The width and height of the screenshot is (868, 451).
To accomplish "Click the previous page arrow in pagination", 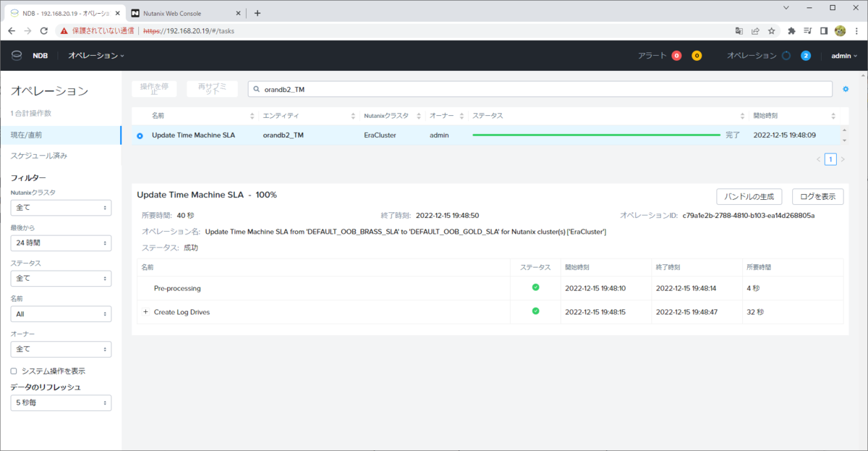I will 818,159.
